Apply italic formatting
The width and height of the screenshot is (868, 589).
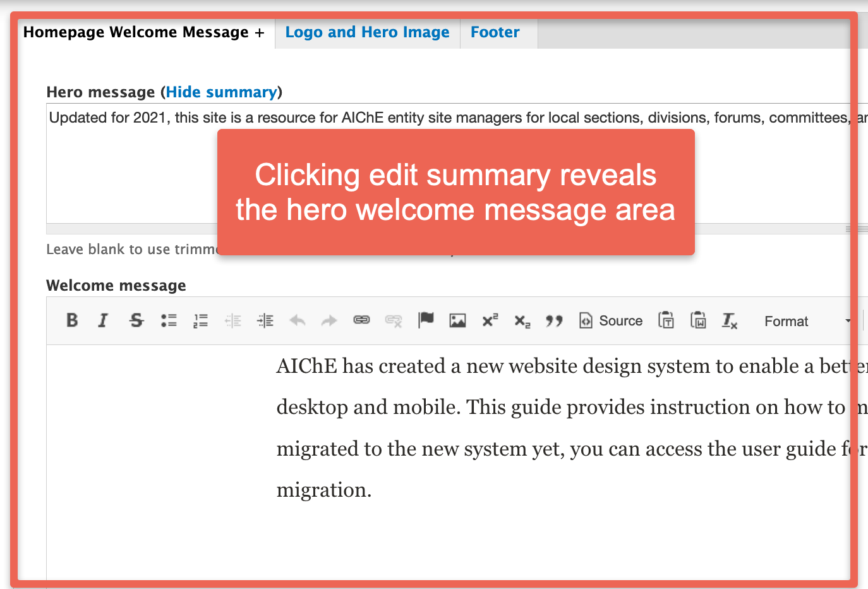tap(103, 320)
